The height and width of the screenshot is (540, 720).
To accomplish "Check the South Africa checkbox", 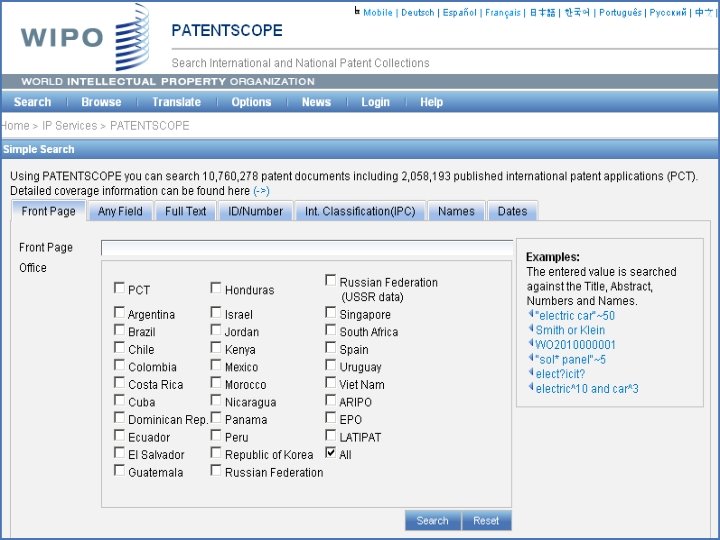I will point(331,330).
